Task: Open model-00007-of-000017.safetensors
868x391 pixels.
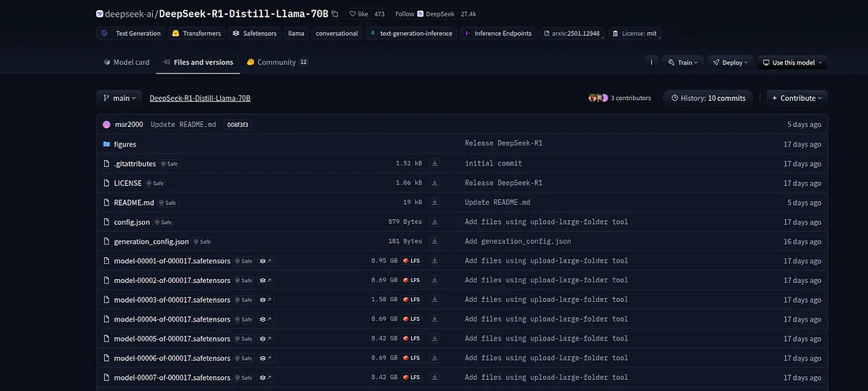Action: tap(172, 378)
